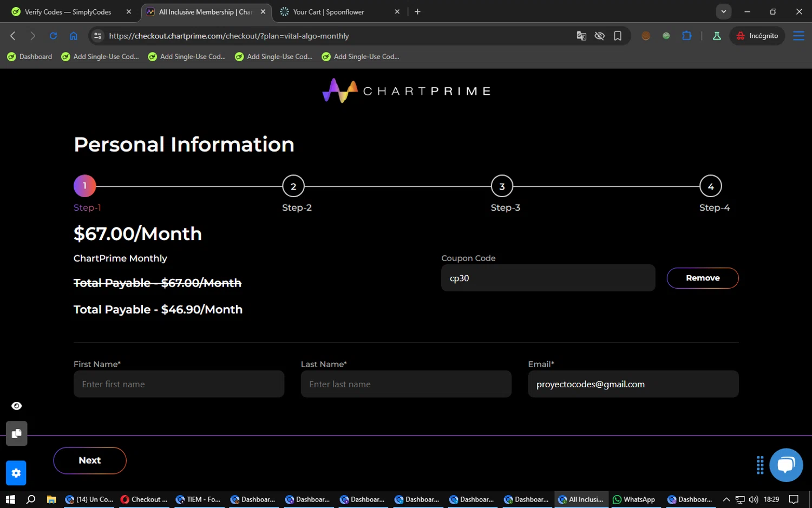
Task: Focus the Coupon Code field
Action: click(x=548, y=278)
